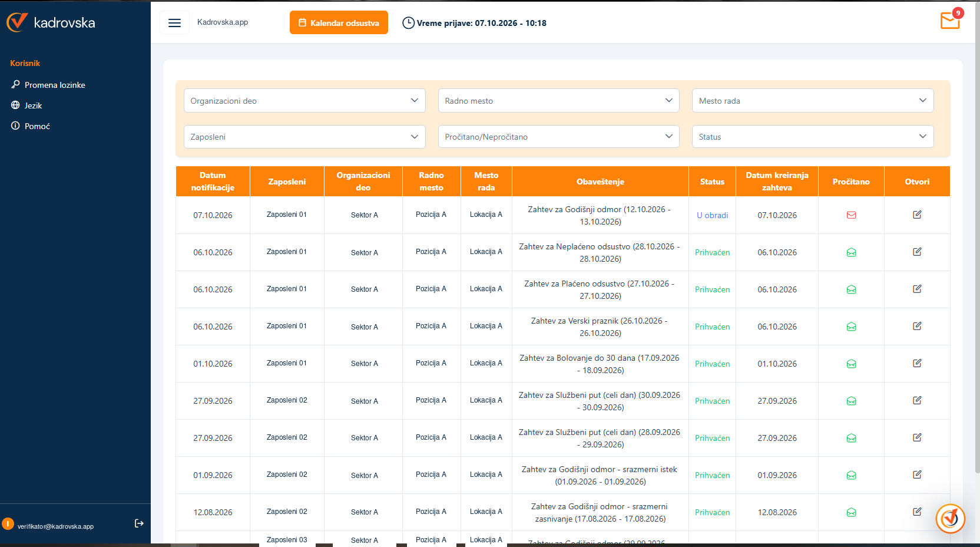Expand the Zaposleni filter dropdown
980x547 pixels.
[x=304, y=137]
